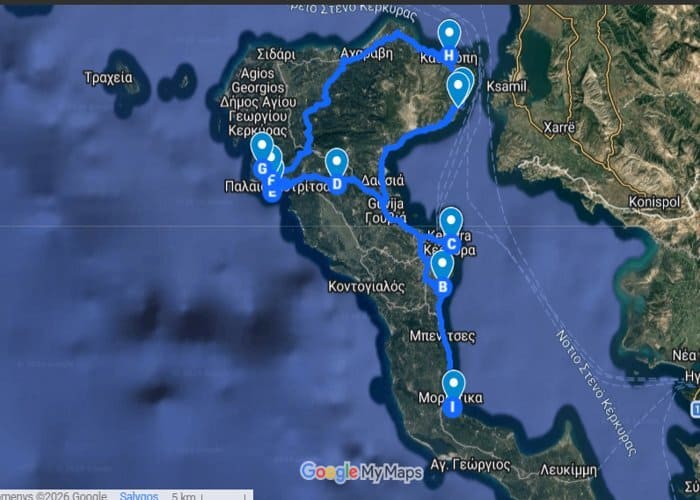
Task: Click the Αγ. Γεώργιος place label
Action: tap(470, 465)
